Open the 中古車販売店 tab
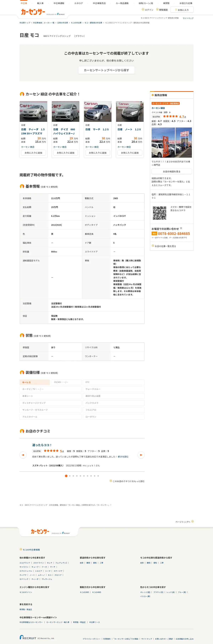This screenshot has height=644, width=213. click(x=99, y=3)
